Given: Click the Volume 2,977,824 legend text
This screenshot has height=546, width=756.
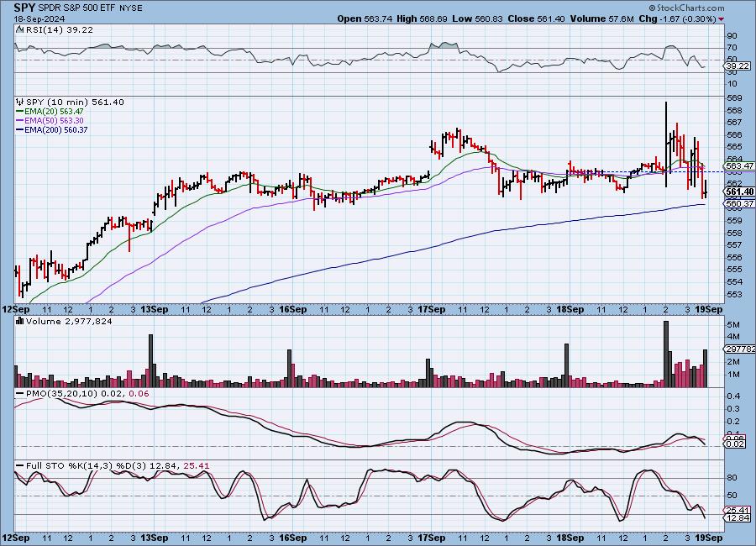Looking at the screenshot, I should click(x=69, y=321).
